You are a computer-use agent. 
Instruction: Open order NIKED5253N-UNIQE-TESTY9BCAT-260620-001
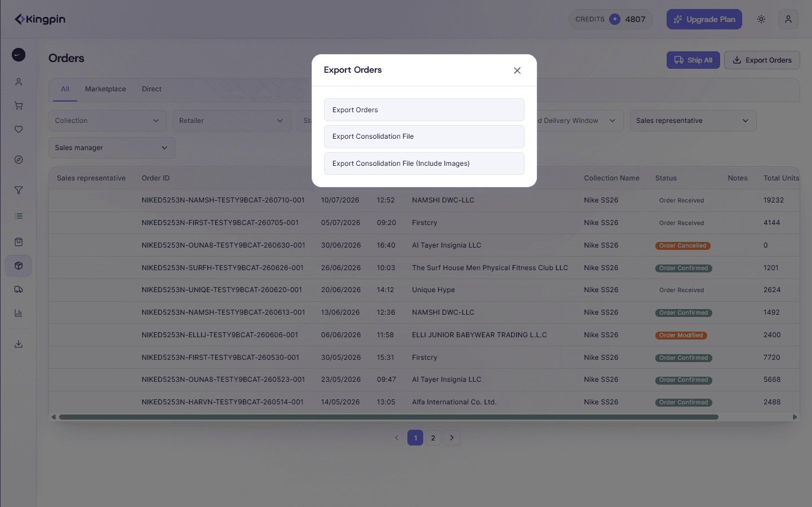tap(222, 290)
